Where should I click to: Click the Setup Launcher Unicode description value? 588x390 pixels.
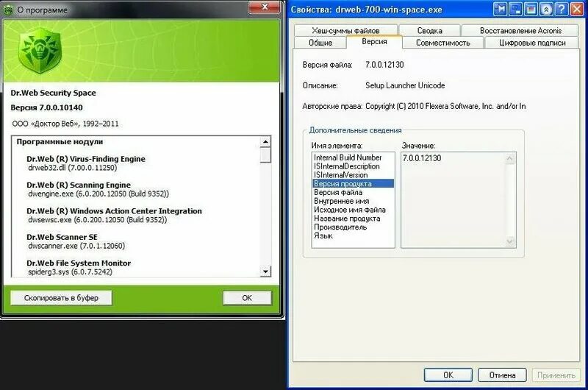(405, 85)
